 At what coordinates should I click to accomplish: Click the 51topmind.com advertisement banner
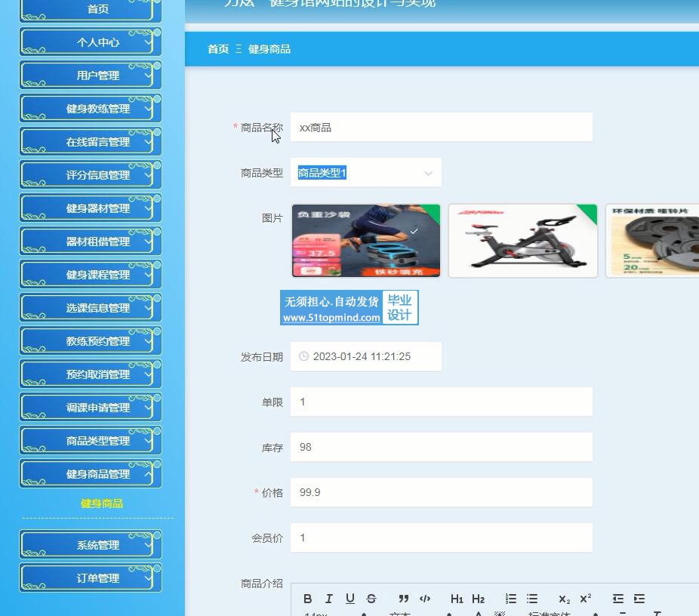pos(349,308)
